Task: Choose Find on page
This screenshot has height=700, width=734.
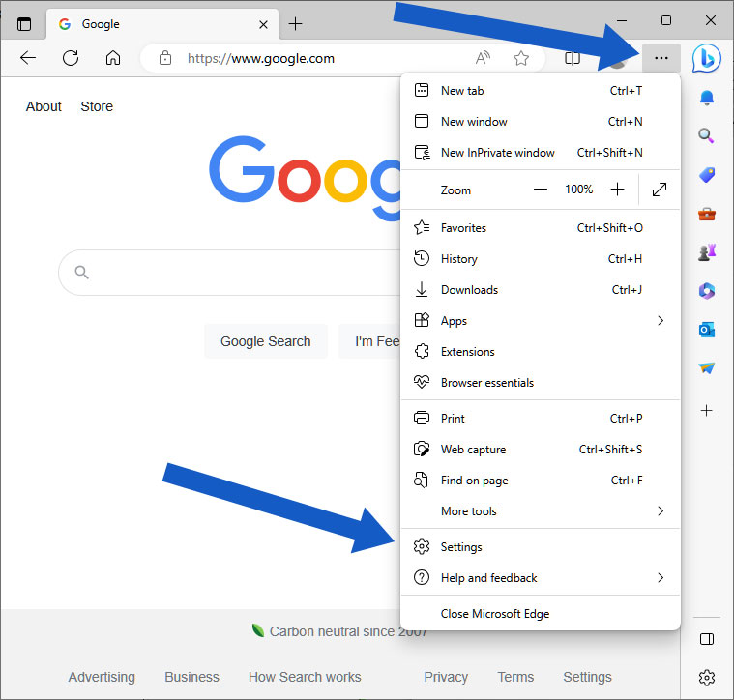Action: coord(541,481)
